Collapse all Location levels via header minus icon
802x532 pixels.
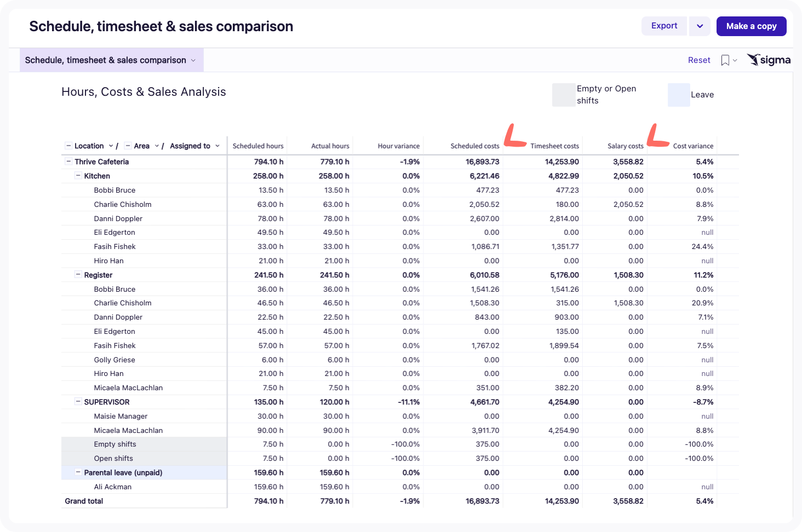click(x=68, y=146)
